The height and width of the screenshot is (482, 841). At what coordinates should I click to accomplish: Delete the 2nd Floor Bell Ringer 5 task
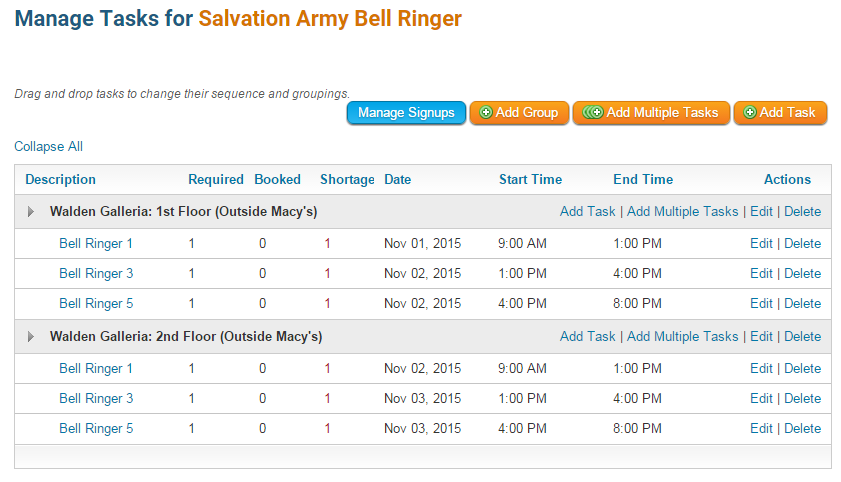[802, 429]
